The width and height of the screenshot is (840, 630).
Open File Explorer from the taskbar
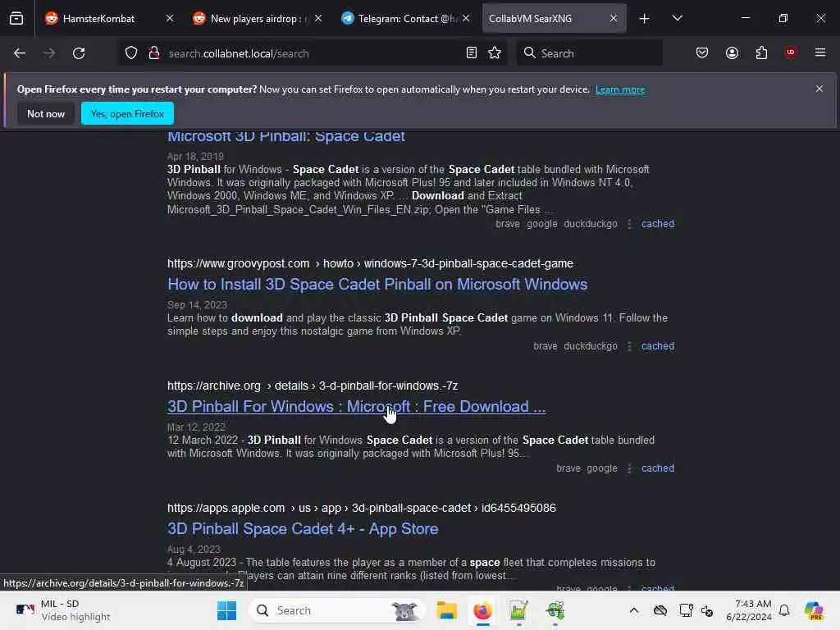coord(446,610)
